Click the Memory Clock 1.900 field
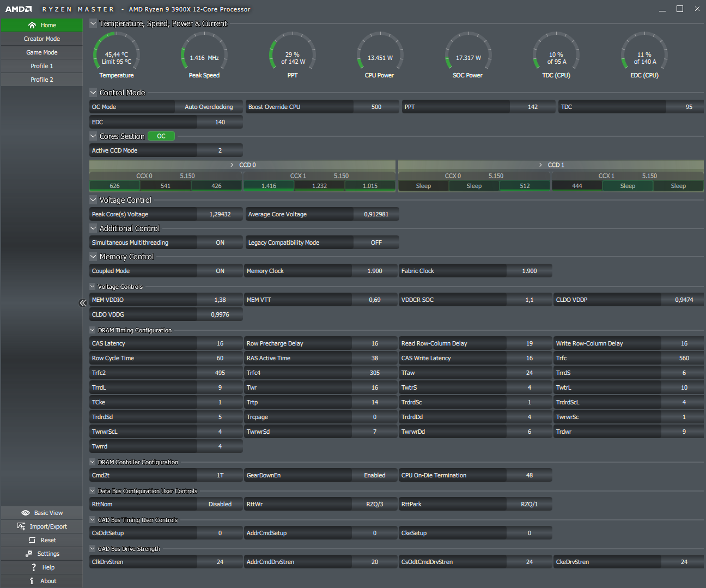This screenshot has width=706, height=588. tap(375, 271)
